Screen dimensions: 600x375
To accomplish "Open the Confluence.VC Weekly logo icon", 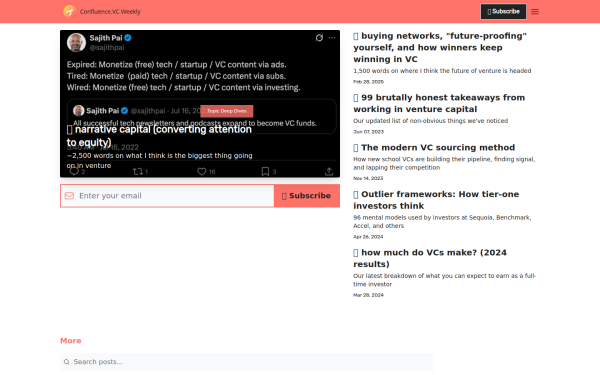I will [x=69, y=11].
